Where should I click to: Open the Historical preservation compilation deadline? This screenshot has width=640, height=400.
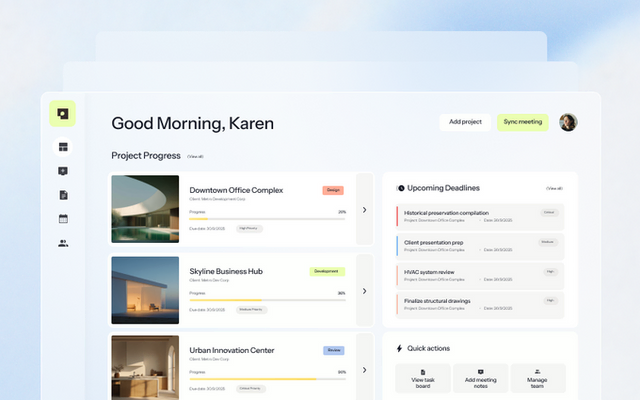point(480,216)
